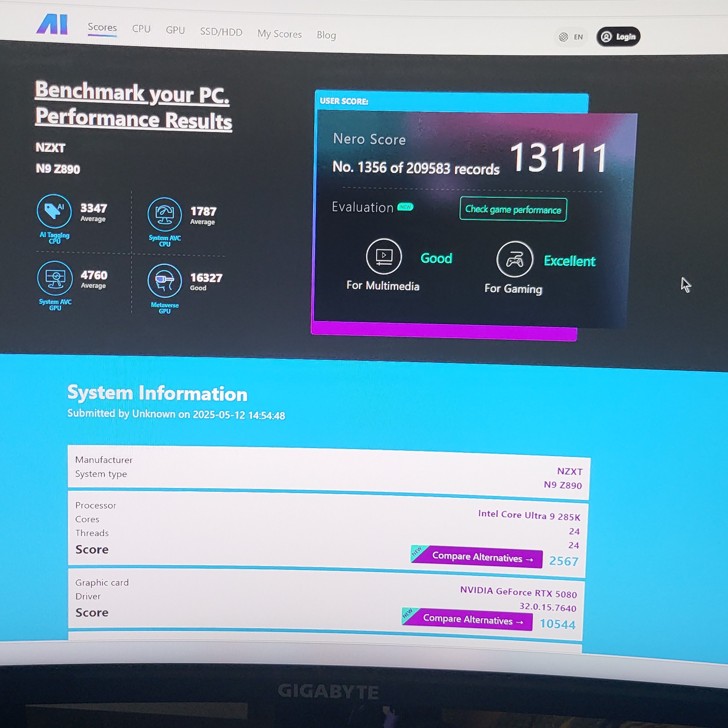The height and width of the screenshot is (728, 728).
Task: Open the Scores tab
Action: pos(102,27)
